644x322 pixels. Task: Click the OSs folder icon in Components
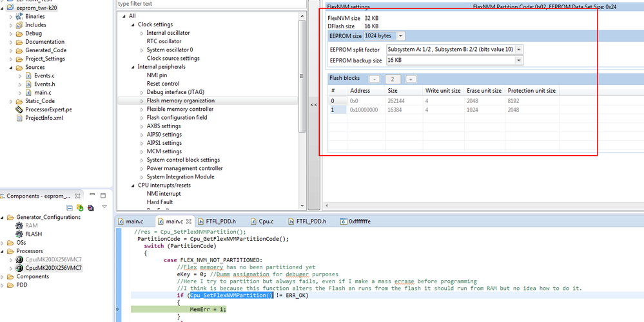point(10,242)
